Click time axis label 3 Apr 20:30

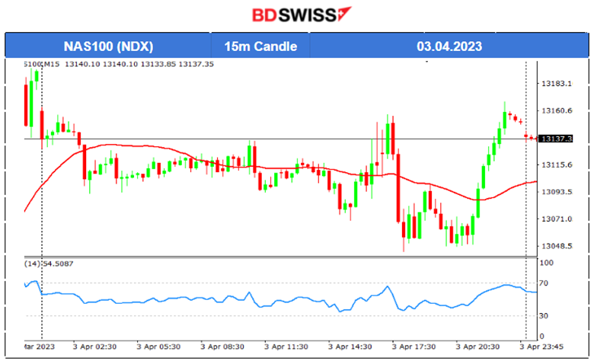(x=477, y=347)
